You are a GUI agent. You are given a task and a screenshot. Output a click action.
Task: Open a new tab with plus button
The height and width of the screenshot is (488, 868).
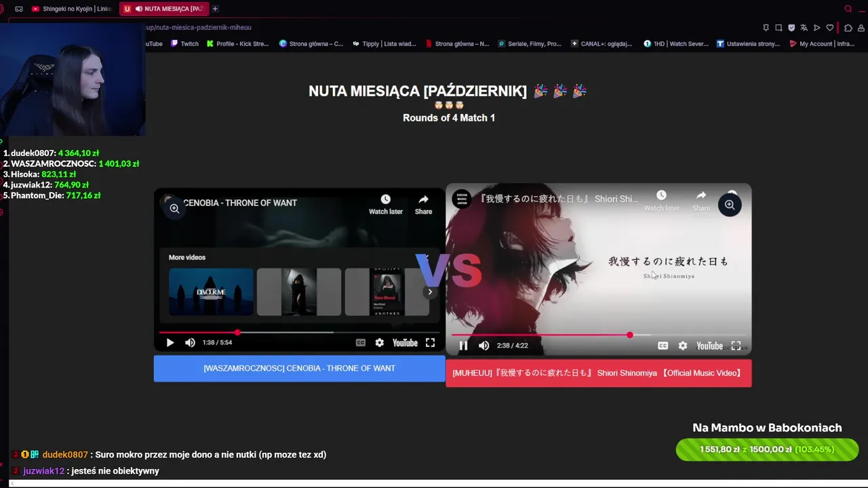215,9
